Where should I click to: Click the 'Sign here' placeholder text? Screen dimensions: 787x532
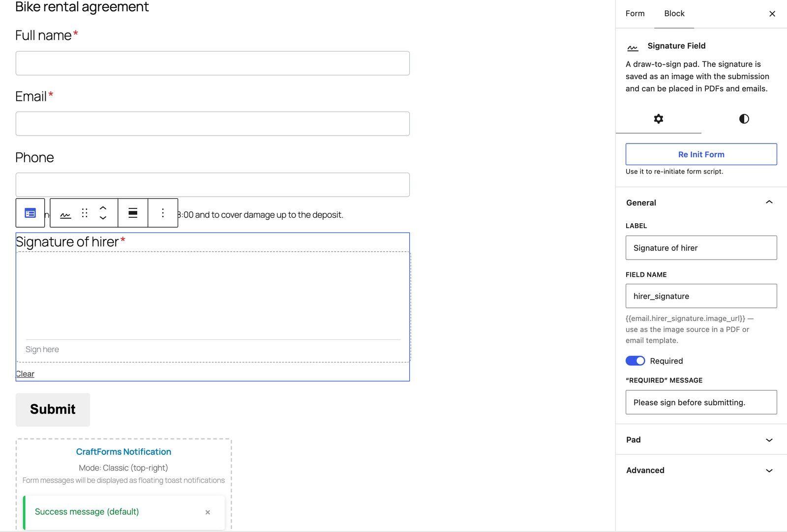click(42, 350)
